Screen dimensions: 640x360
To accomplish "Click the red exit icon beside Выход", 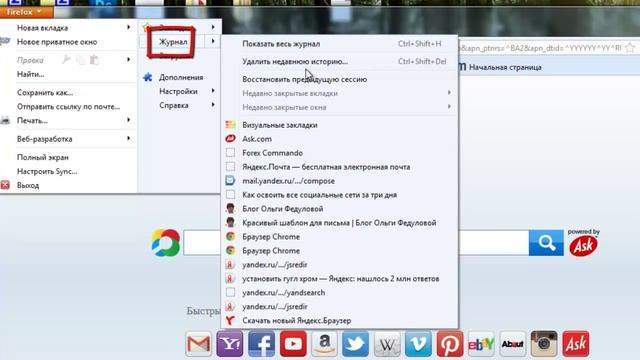I will (x=5, y=185).
